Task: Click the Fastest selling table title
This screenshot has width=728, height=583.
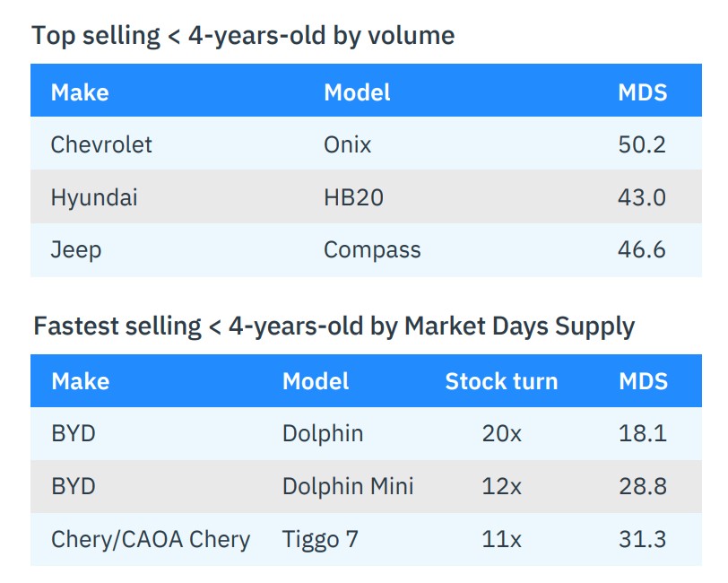Action: click(334, 326)
